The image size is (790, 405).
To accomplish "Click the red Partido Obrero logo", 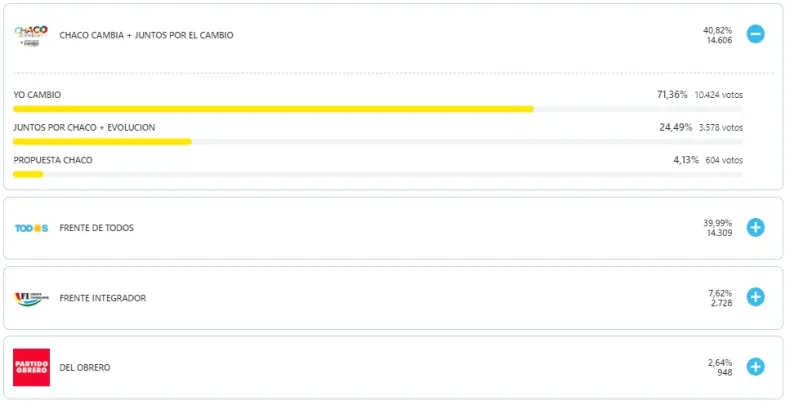I will tap(31, 367).
